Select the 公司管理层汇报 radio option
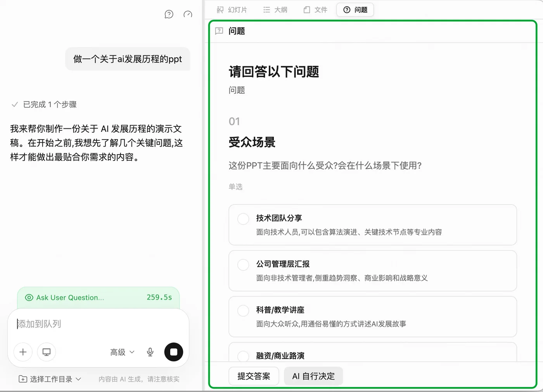 click(x=243, y=265)
